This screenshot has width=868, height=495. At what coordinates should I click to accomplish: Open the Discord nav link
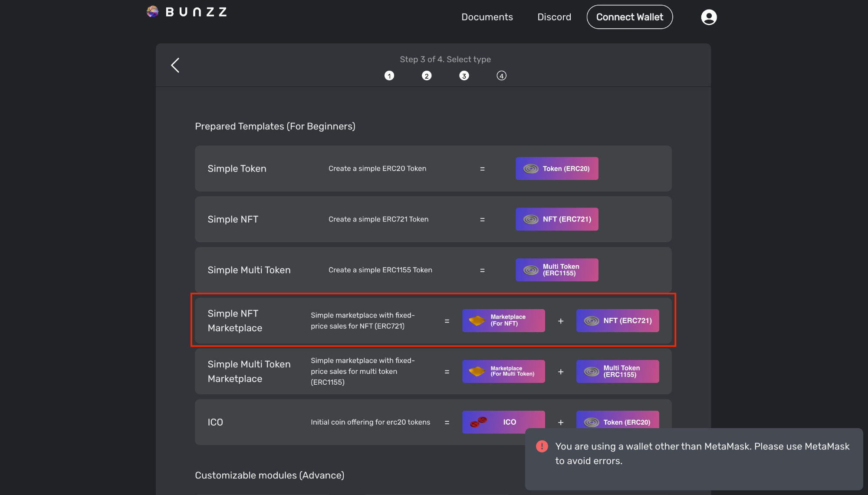click(554, 17)
